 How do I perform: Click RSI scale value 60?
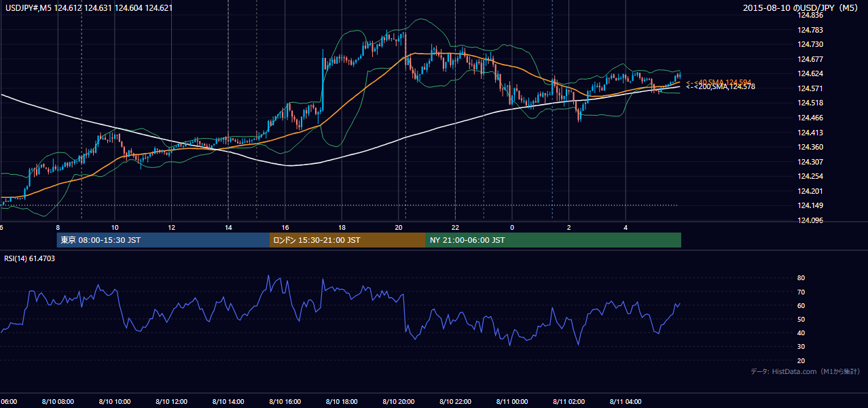pos(801,305)
